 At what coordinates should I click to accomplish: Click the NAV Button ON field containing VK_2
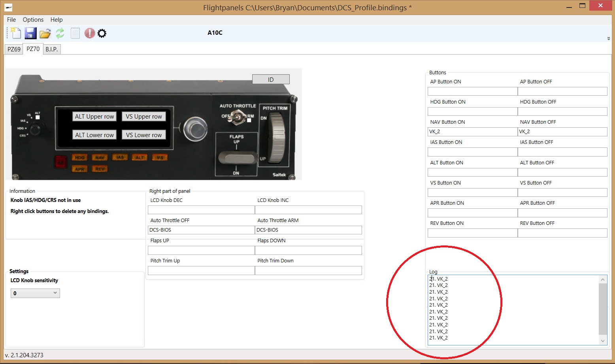point(473,132)
